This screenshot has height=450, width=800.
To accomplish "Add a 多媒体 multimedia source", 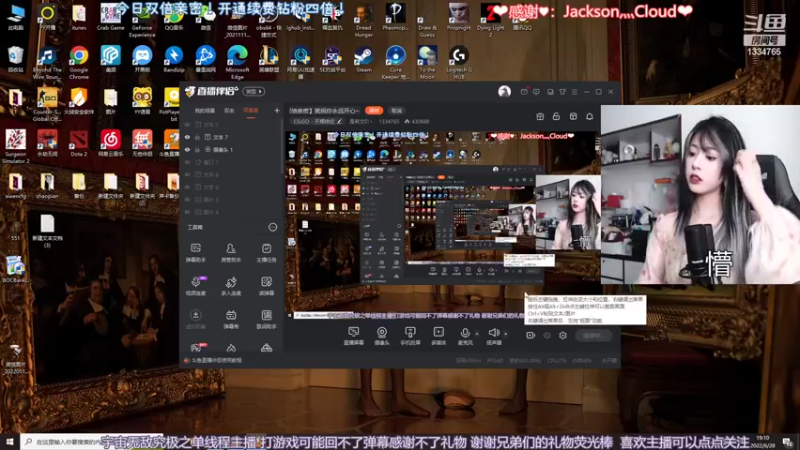I will tap(438, 336).
